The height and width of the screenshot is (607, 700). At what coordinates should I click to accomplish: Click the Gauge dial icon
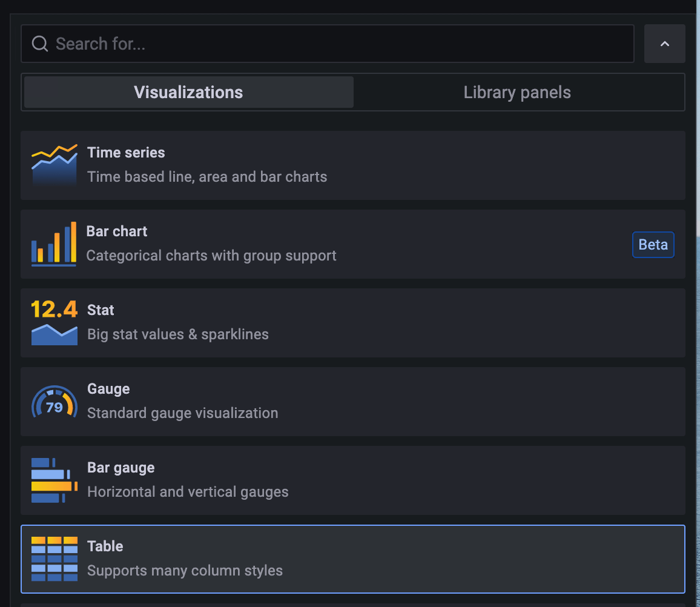point(54,402)
